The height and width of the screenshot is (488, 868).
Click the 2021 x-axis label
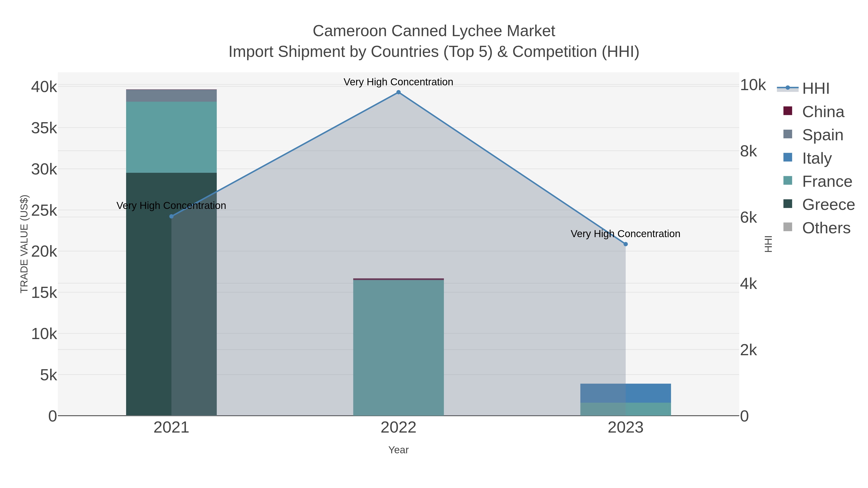pyautogui.click(x=171, y=428)
